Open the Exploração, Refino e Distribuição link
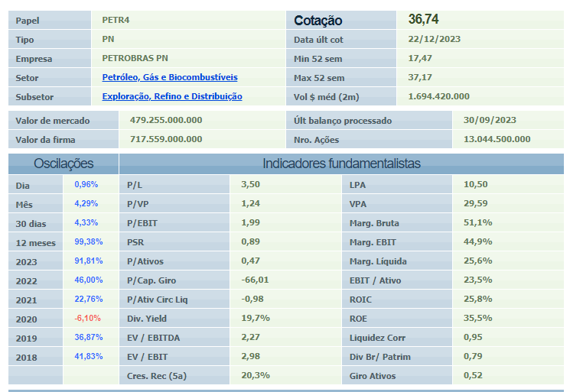 coord(172,96)
